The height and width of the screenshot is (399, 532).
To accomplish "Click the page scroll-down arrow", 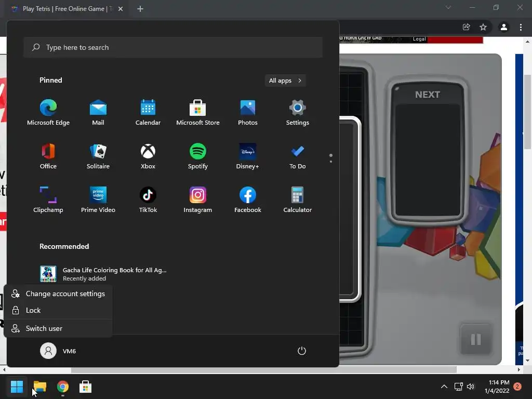I will pos(527,361).
